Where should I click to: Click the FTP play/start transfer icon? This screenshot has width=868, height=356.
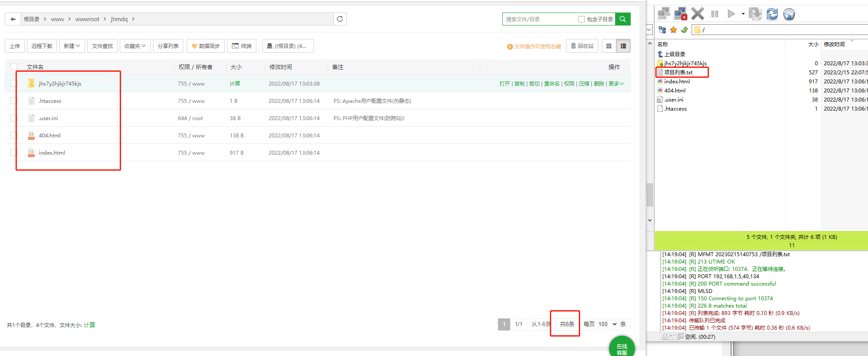coord(731,14)
